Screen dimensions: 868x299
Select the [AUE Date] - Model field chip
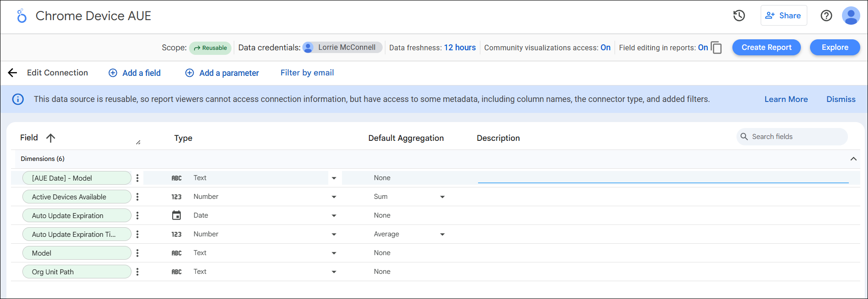tap(77, 178)
